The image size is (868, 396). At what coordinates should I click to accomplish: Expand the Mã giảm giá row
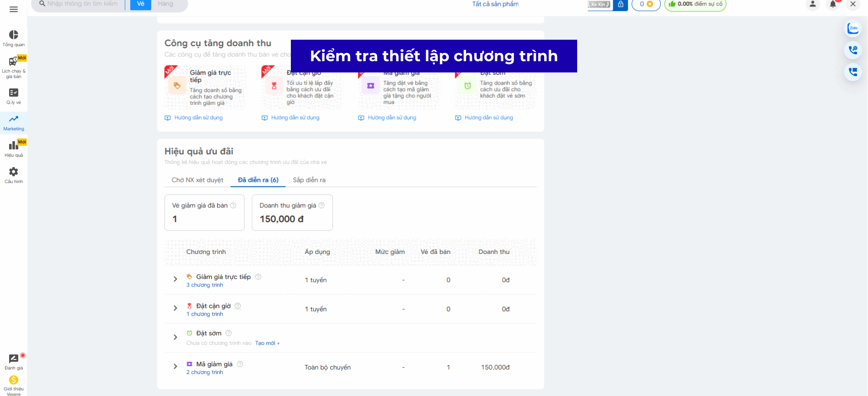pos(175,366)
